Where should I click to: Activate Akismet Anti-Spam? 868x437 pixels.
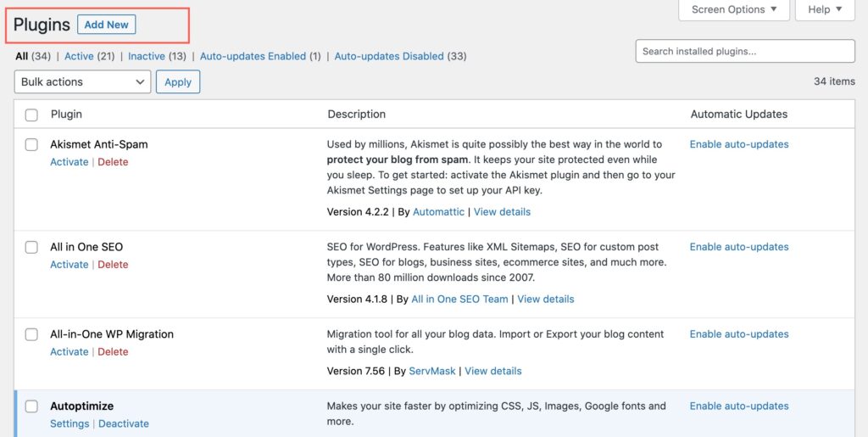[x=70, y=162]
